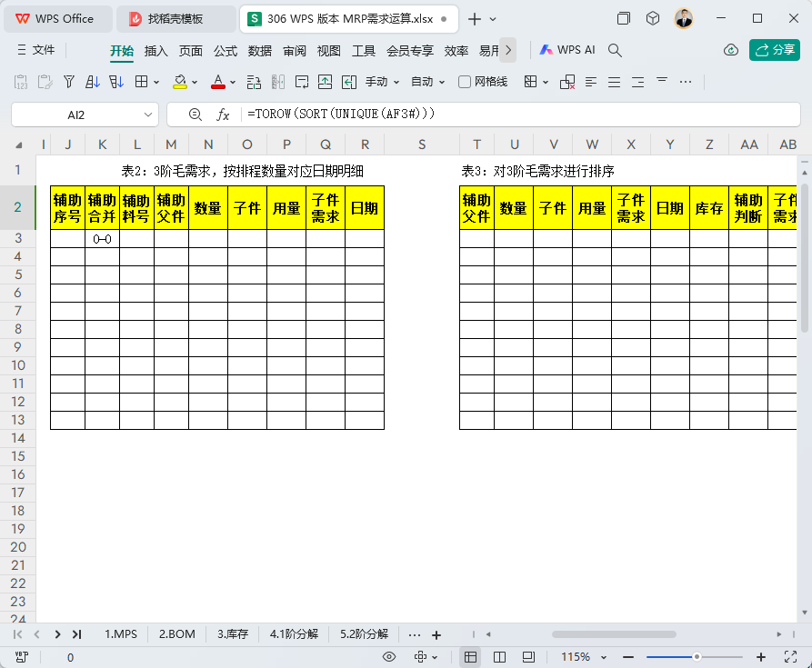Viewport: 812px width, 668px height.
Task: Click the sort ascending icon
Action: click(x=93, y=82)
